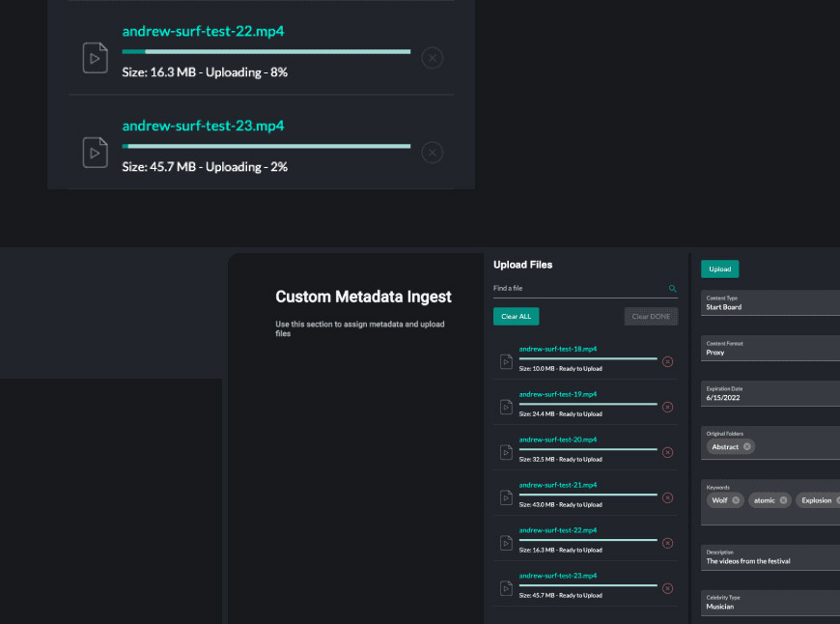840x624 pixels.
Task: Remove andrew-surf-test-20.mp4 from Ready to Upload list
Action: click(x=667, y=452)
